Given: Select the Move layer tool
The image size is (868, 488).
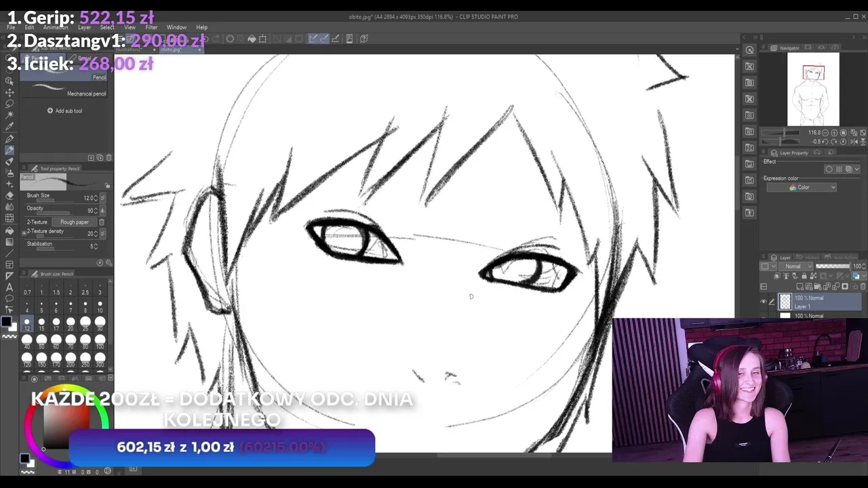Looking at the screenshot, I should coord(9,92).
